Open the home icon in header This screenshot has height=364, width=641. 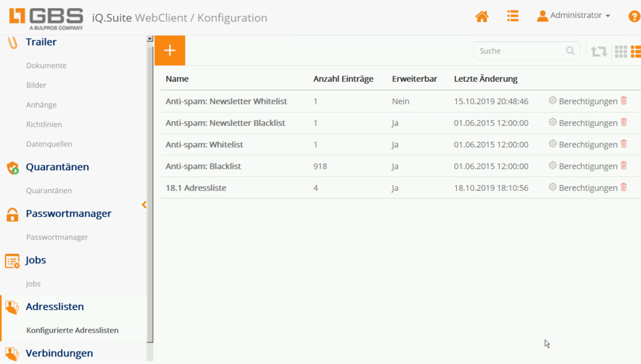[x=481, y=17]
